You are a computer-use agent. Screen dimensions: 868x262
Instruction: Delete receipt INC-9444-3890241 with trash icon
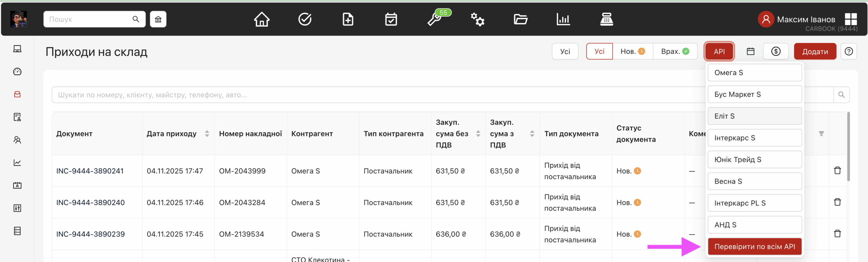point(837,170)
